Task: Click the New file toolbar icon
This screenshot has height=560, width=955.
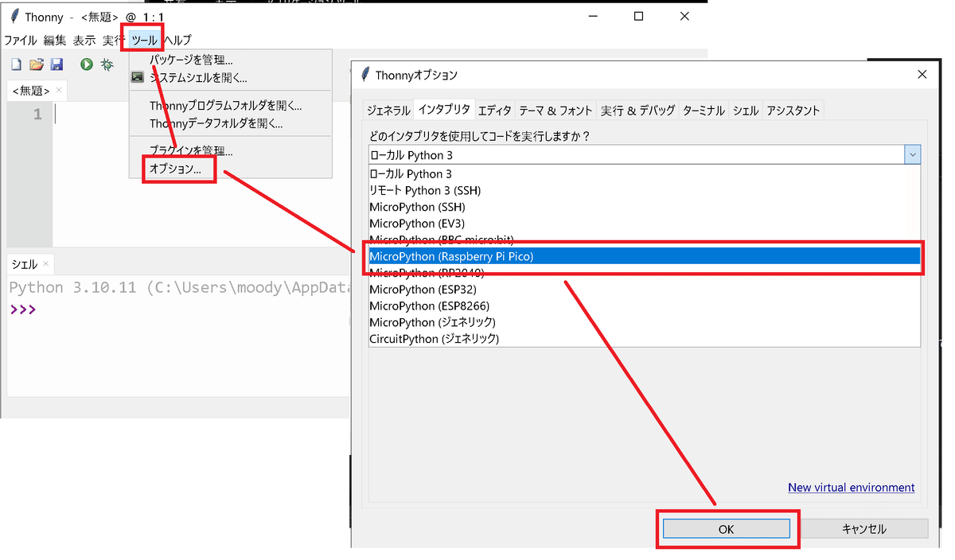Action: [16, 64]
